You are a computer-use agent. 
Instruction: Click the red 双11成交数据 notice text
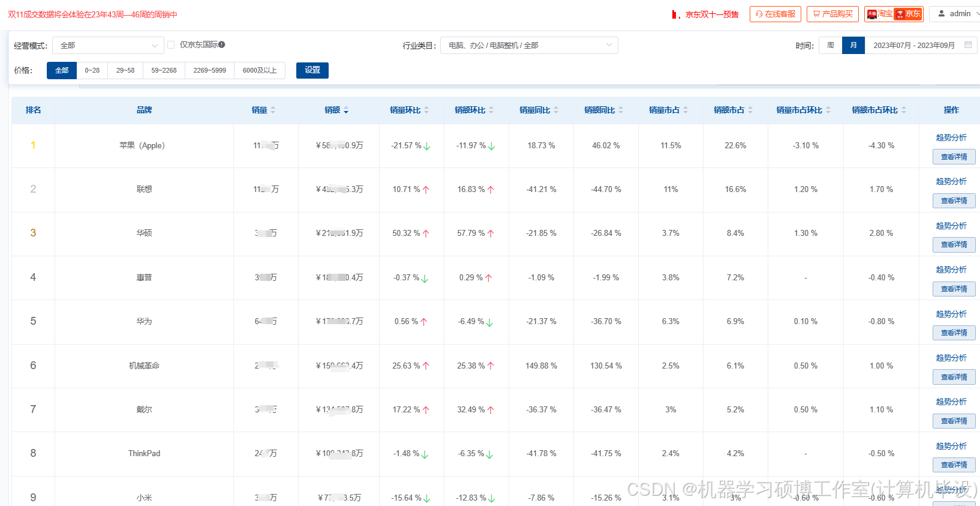coord(92,14)
